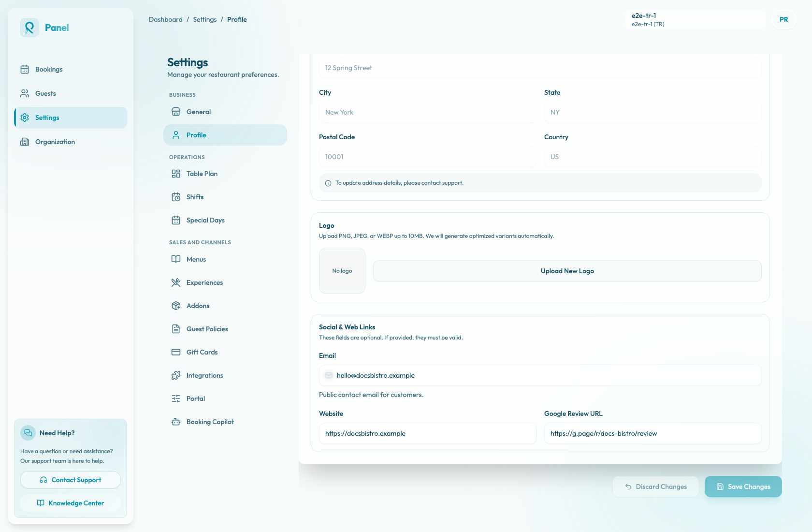Click the Guests people icon

tap(25, 93)
